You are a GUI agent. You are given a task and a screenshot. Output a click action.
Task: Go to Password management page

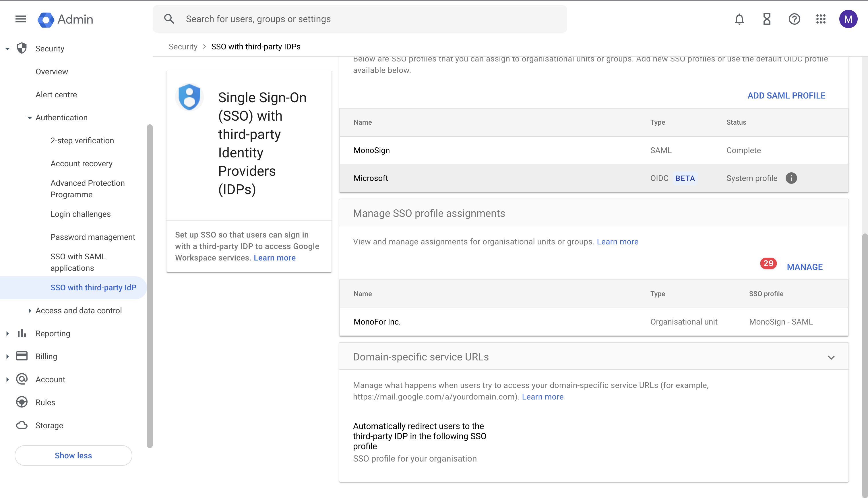tap(93, 237)
